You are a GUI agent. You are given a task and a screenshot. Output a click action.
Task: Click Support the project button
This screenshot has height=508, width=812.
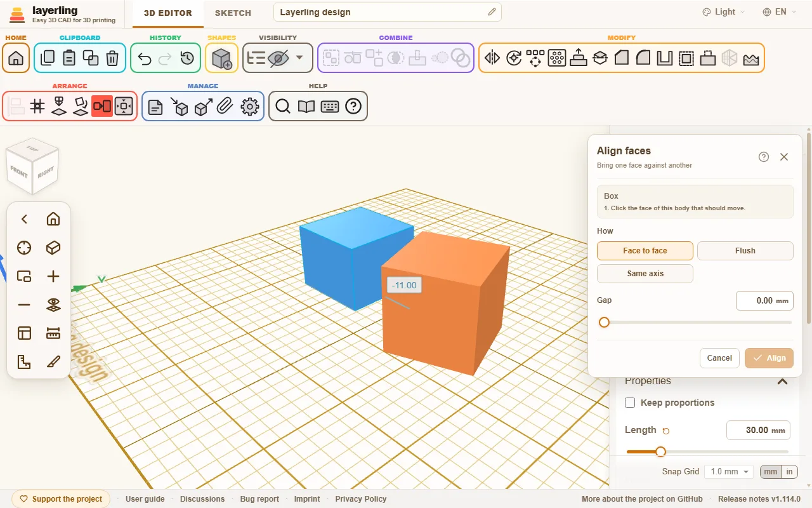click(61, 499)
